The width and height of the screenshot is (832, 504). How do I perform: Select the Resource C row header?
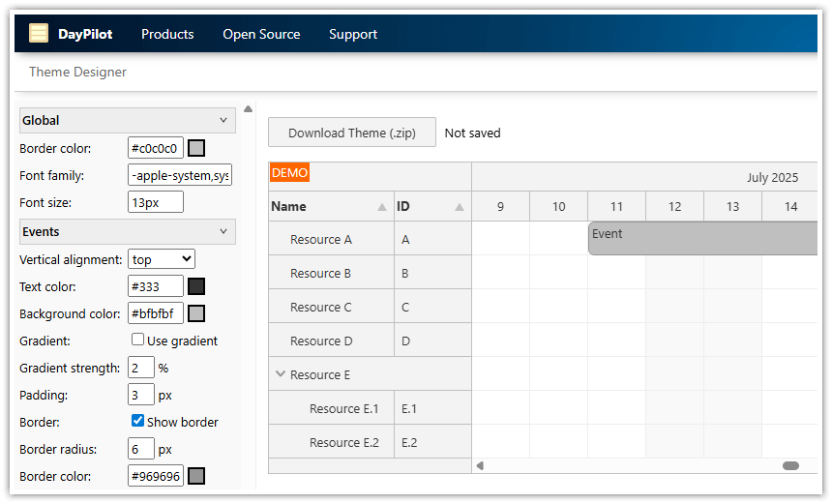(x=332, y=307)
